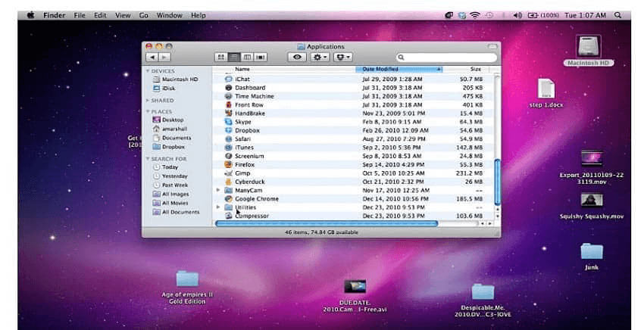This screenshot has height=330, width=644.
Task: Click the horizontal scrollbar thumb
Action: (x=327, y=224)
